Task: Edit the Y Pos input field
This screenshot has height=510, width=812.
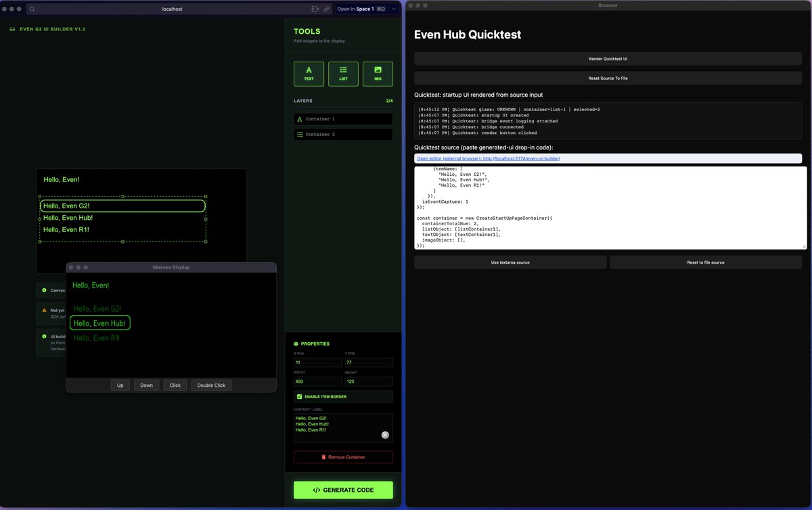Action: 369,363
